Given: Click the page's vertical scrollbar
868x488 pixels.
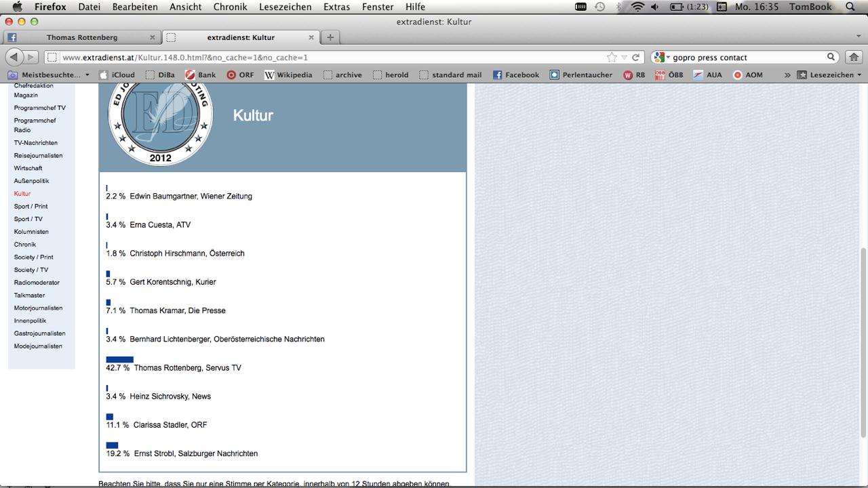Looking at the screenshot, I should pyautogui.click(x=863, y=343).
